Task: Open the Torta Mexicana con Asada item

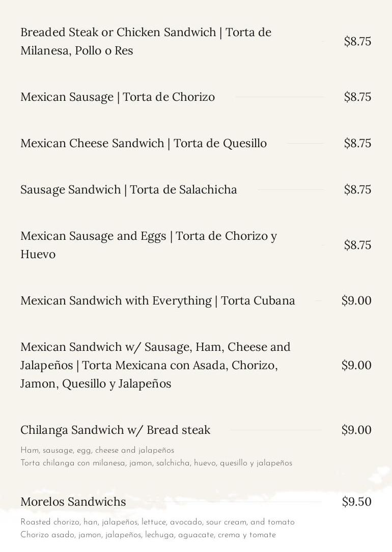Action: pyautogui.click(x=155, y=365)
